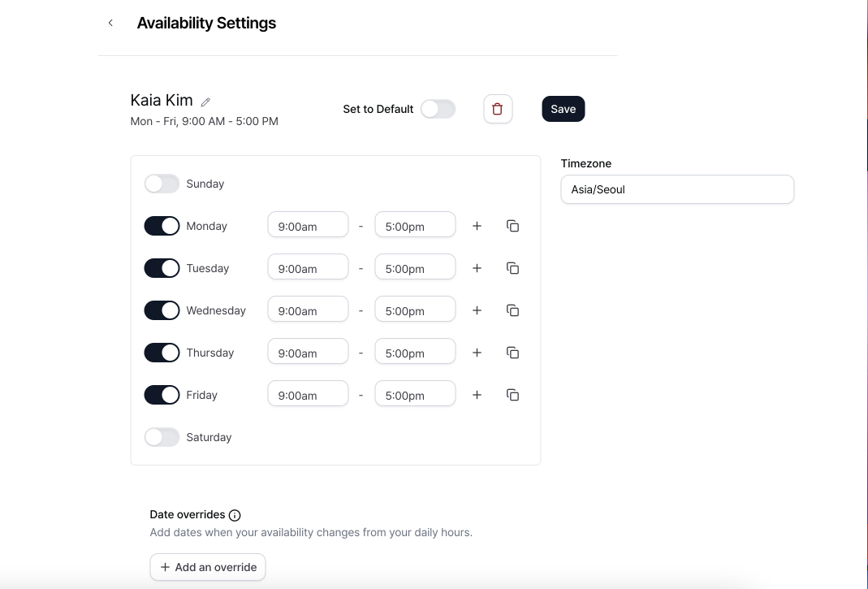Open the Asia/Seoul timezone dropdown
Image resolution: width=868 pixels, height=589 pixels.
click(677, 189)
